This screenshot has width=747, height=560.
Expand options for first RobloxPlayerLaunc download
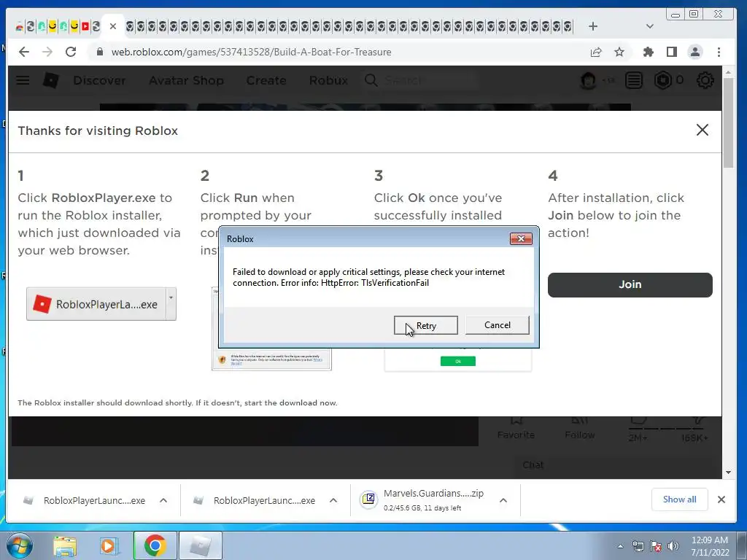[163, 500]
